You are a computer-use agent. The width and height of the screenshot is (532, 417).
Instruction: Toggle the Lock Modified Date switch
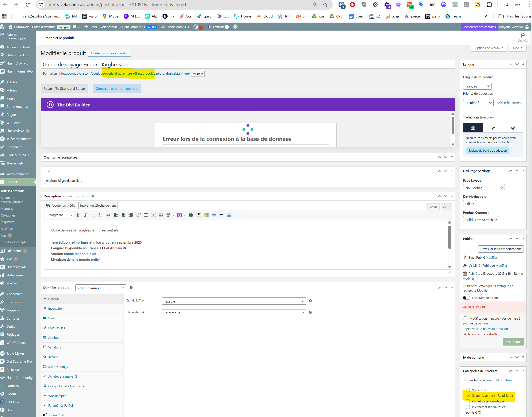coord(466,298)
